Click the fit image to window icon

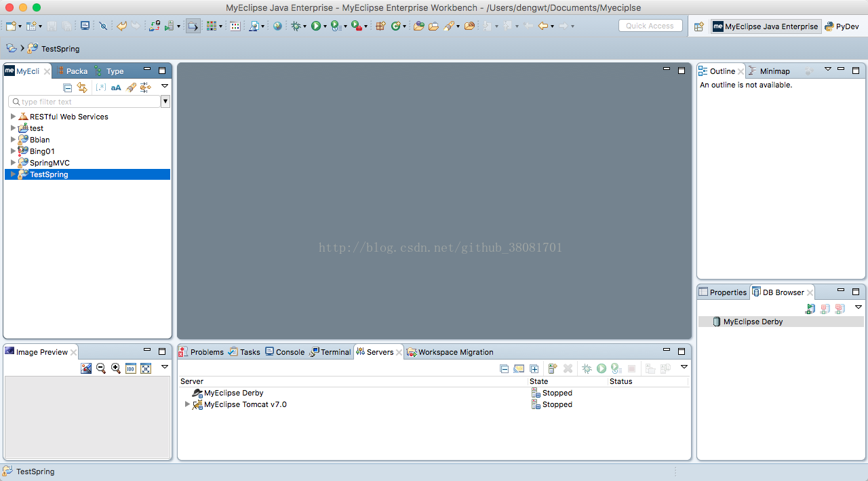(146, 368)
